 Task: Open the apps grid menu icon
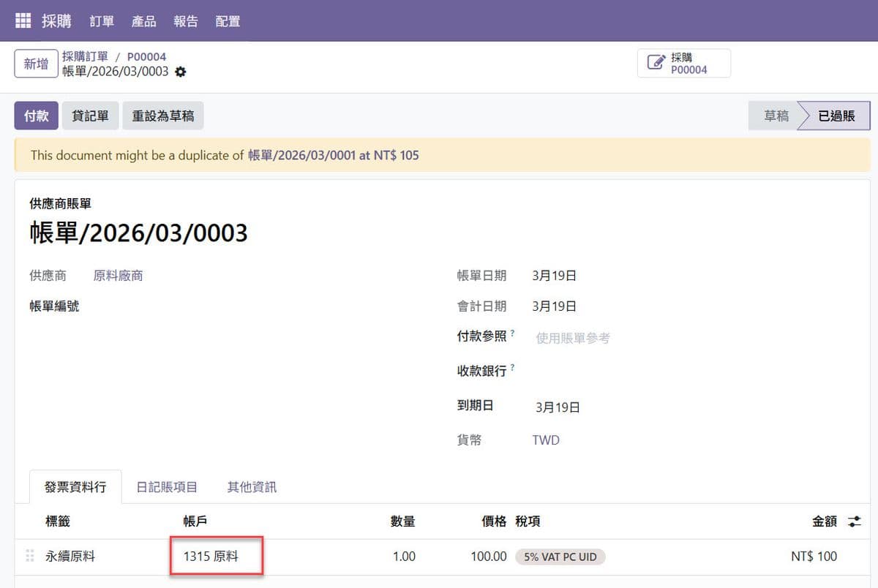(23, 21)
